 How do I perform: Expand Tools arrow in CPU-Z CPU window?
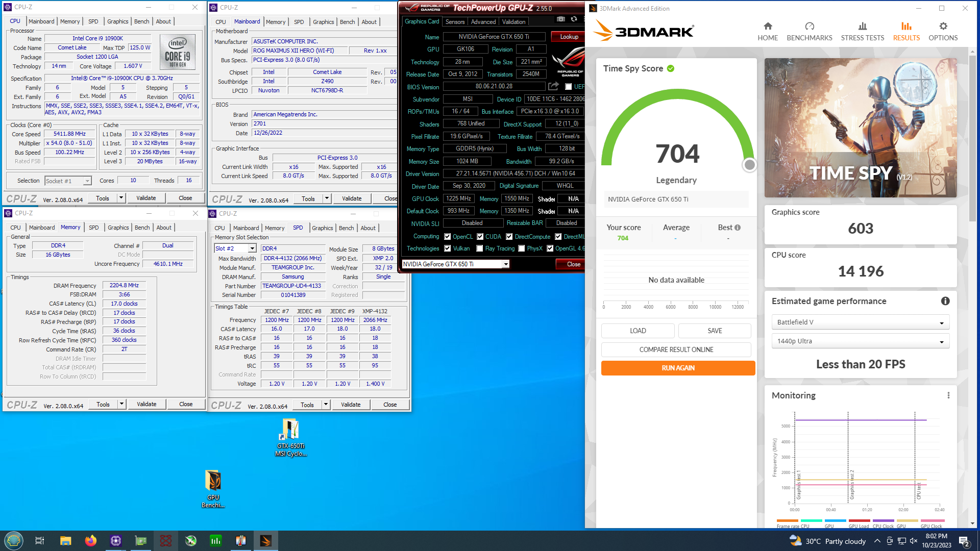(121, 198)
